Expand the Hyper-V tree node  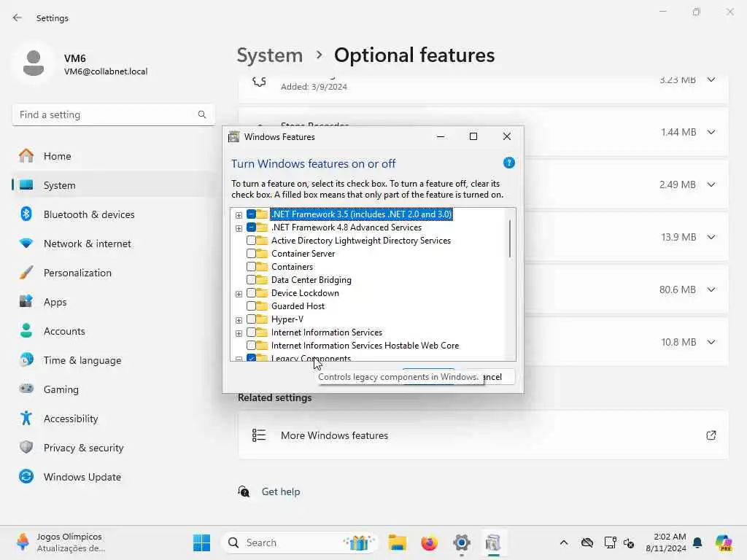(239, 320)
